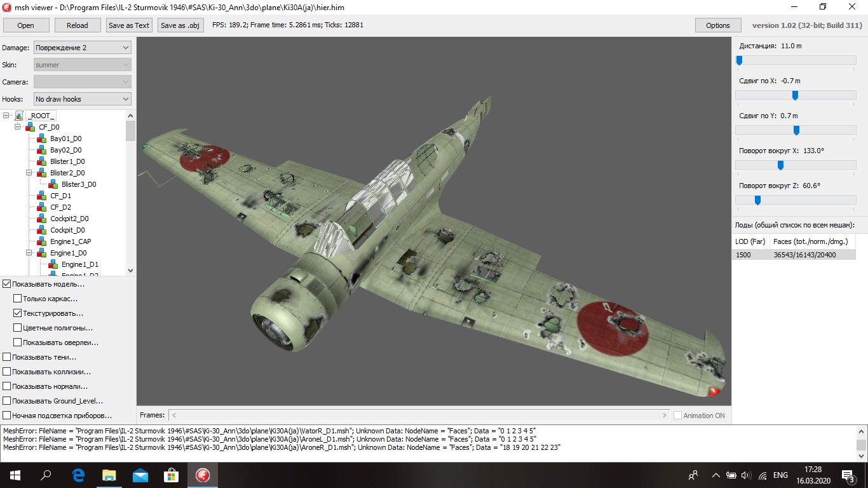Open the Camera dropdown
868x488 pixels.
82,82
